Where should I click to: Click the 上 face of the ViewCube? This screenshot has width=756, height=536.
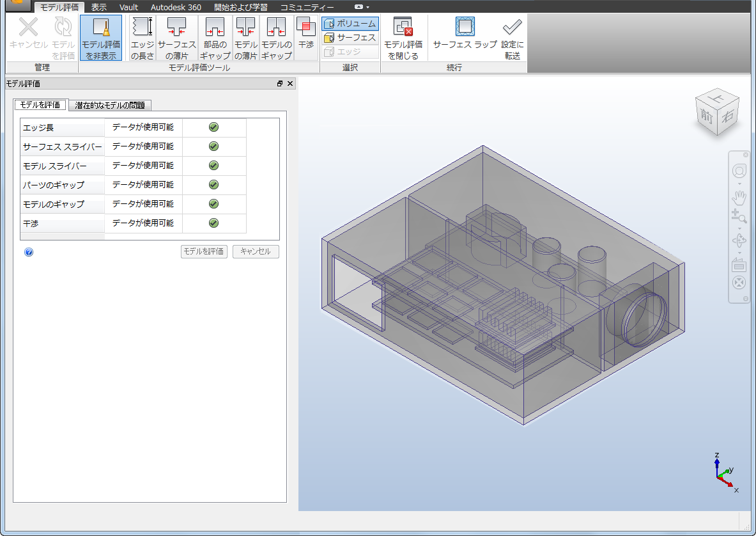click(717, 98)
